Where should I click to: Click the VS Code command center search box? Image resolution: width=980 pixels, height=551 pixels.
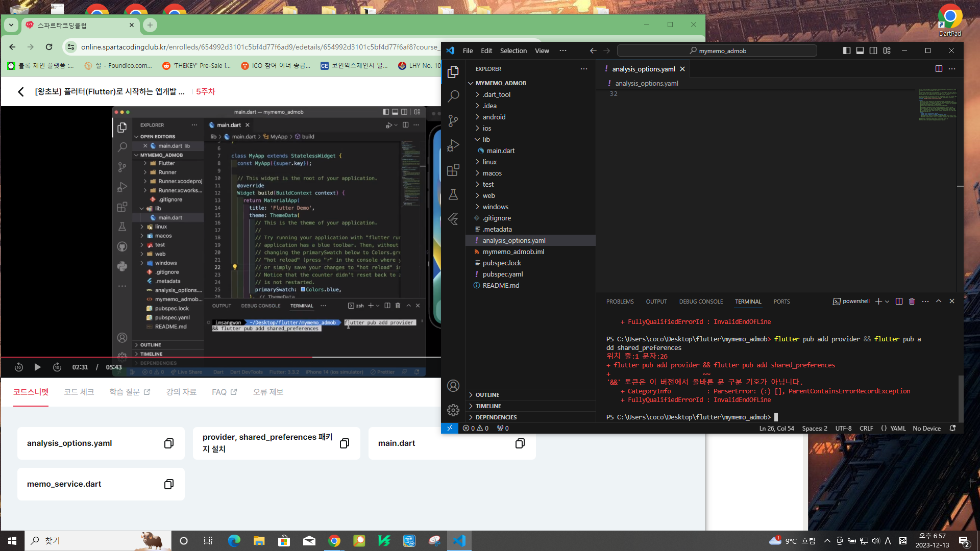[717, 51]
